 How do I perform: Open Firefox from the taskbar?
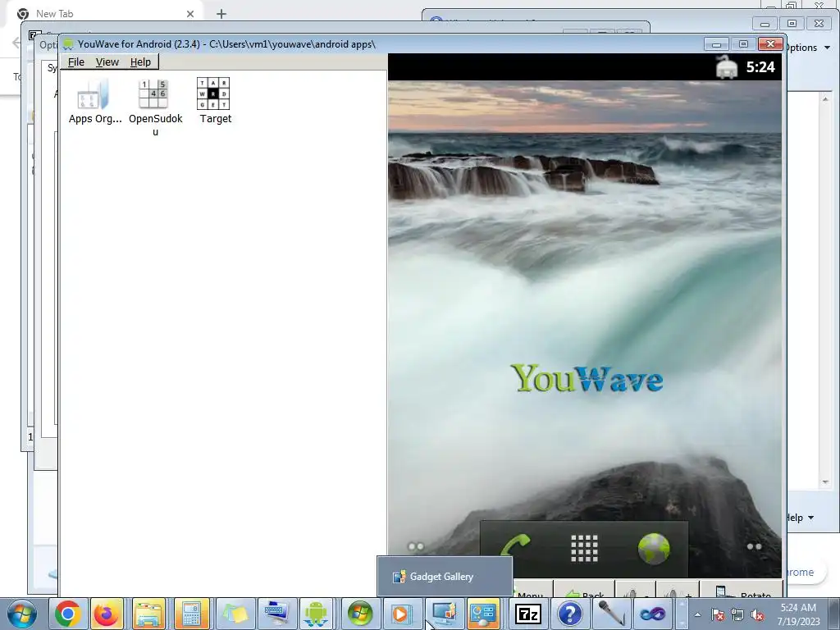(x=107, y=614)
